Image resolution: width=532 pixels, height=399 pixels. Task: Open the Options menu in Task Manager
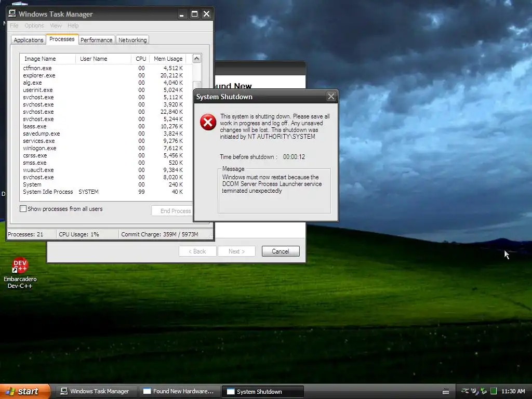[34, 25]
